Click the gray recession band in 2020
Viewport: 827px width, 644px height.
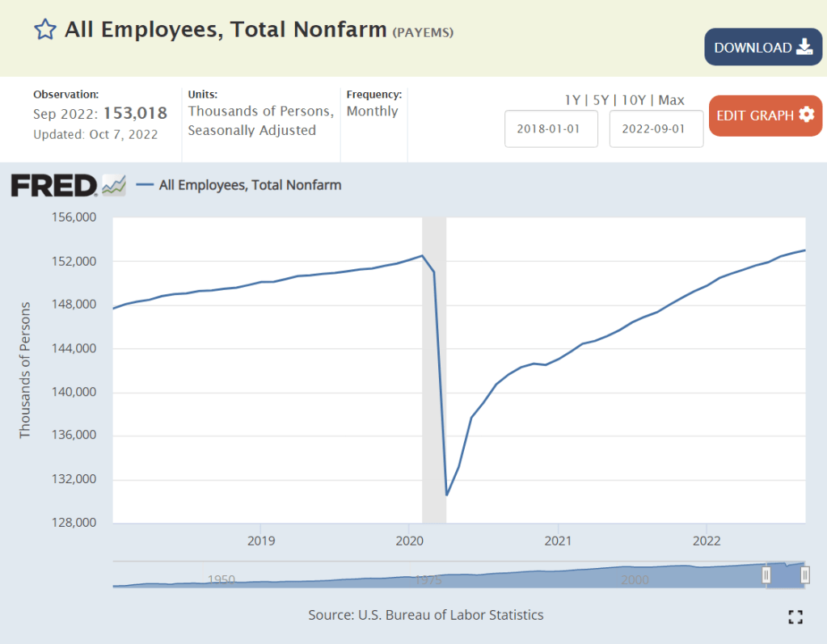click(434, 364)
